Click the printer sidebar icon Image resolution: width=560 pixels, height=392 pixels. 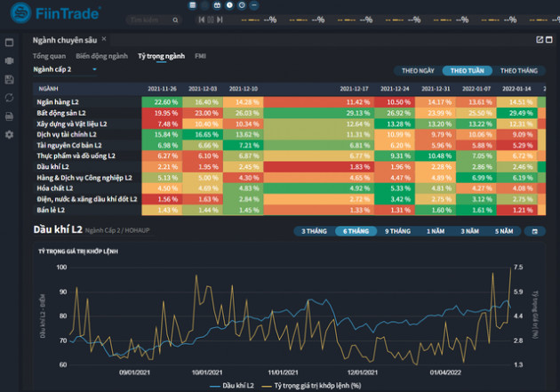9,116
